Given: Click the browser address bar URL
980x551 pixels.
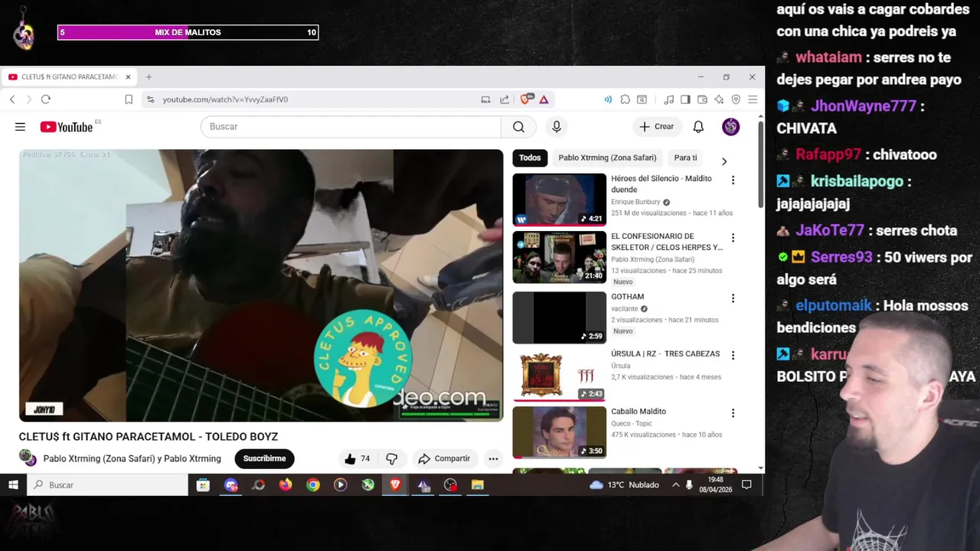Looking at the screenshot, I should pos(225,99).
